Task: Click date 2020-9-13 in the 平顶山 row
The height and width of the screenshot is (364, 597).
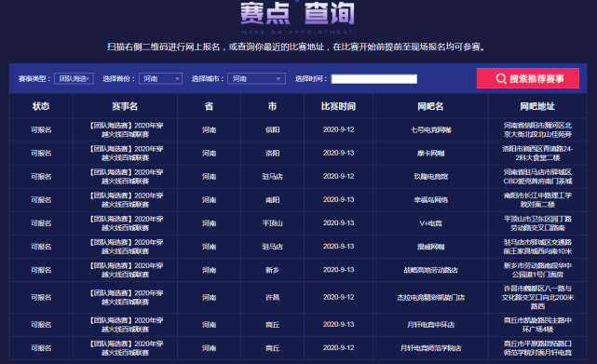Action: click(x=338, y=223)
